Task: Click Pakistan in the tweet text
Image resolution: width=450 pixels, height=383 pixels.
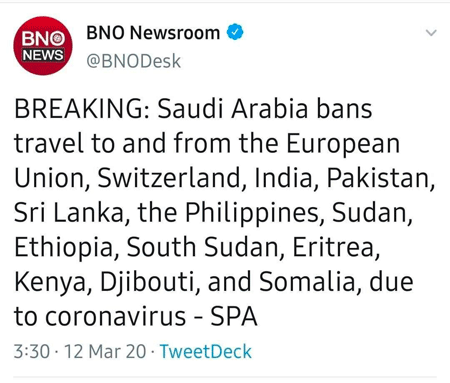Action: [378, 178]
